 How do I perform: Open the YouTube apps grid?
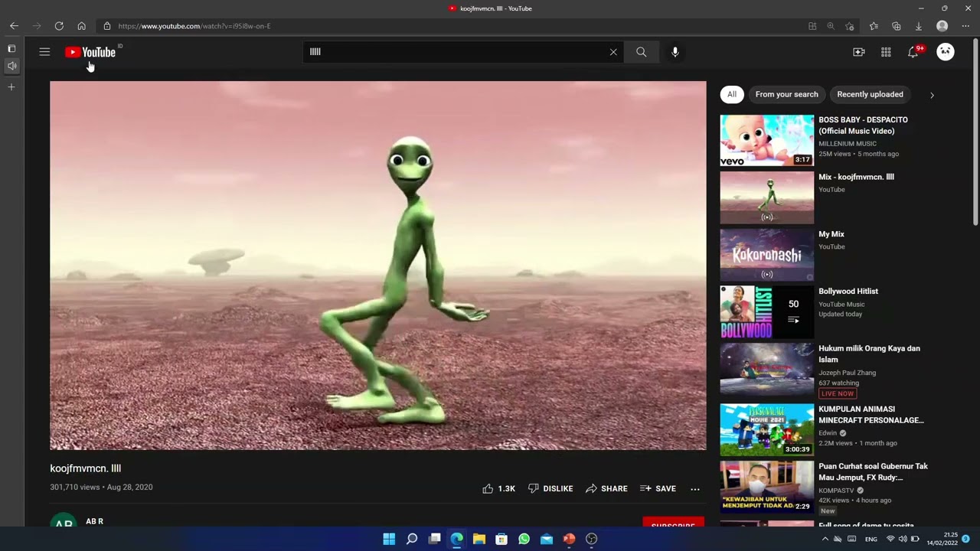click(886, 52)
